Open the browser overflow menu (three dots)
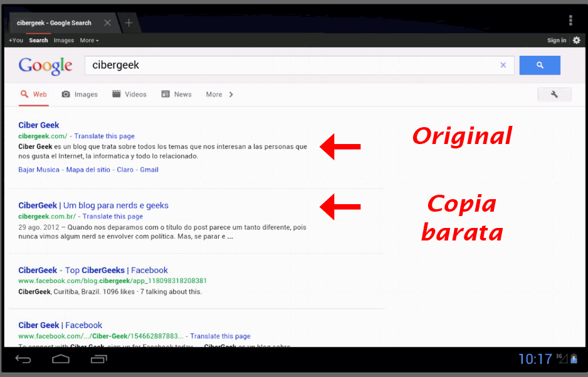Screen dimensions: 588x377 [x=570, y=19]
